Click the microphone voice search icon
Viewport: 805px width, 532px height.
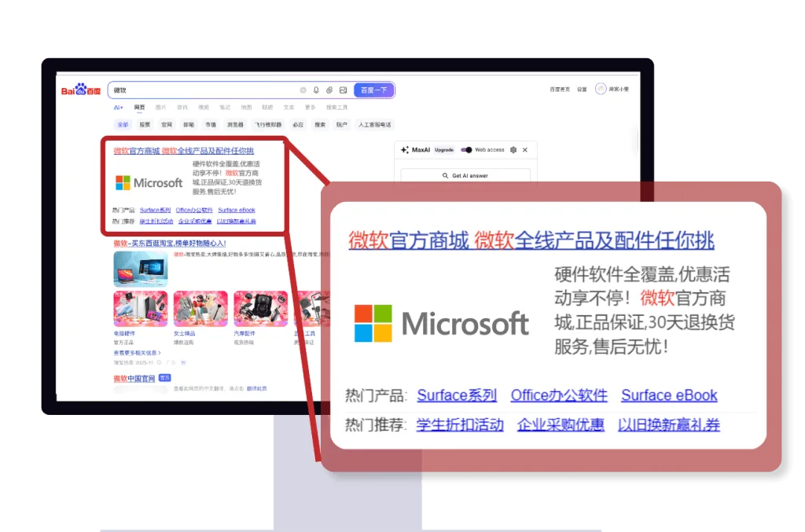316,90
